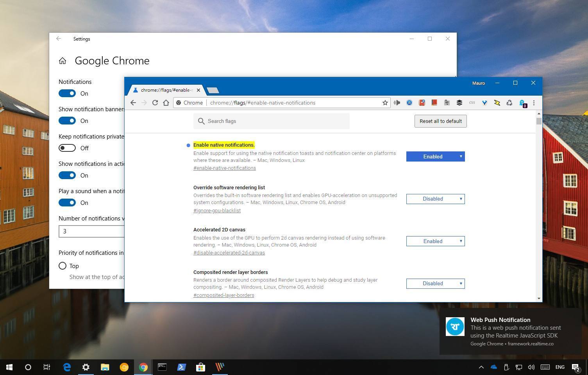Viewport: 588px width, 375px height.
Task: Reload the chrome flags page
Action: pyautogui.click(x=155, y=103)
